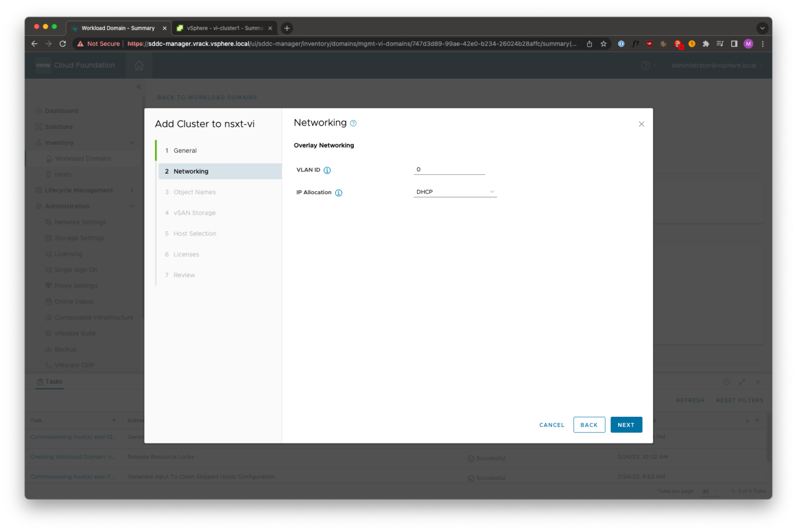Click the Cloud Foundation home icon

point(139,65)
